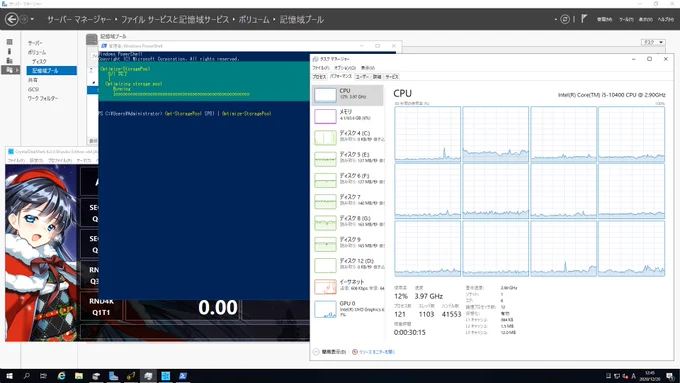This screenshot has height=383, width=680.
Task: Select ボリューム in the sidebar
Action: 37,52
